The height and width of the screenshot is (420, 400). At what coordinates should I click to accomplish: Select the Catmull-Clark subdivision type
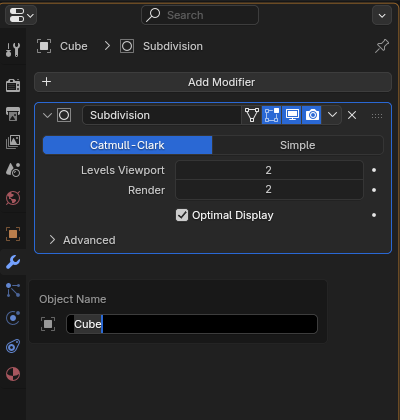coord(127,145)
